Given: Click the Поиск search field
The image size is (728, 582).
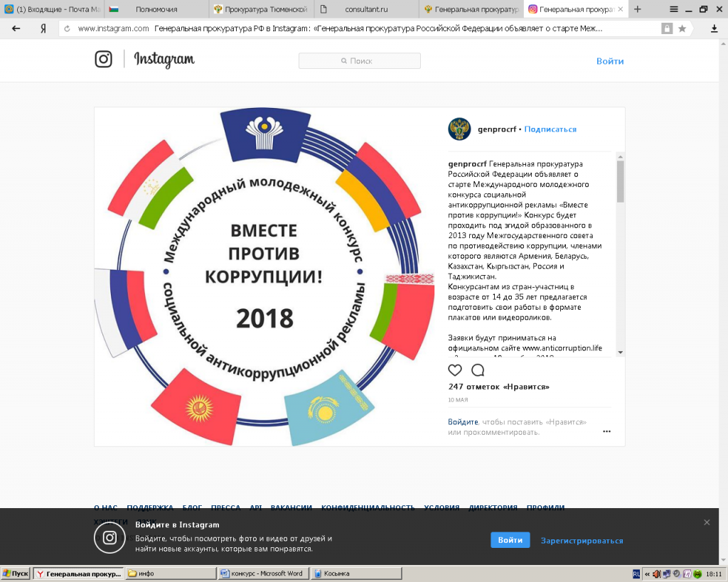Looking at the screenshot, I should tap(360, 61).
